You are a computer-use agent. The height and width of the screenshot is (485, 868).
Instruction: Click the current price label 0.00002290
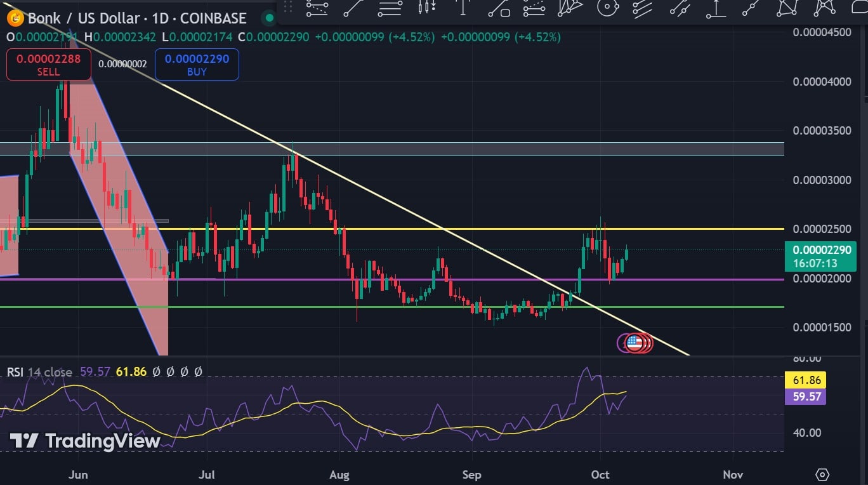(820, 251)
